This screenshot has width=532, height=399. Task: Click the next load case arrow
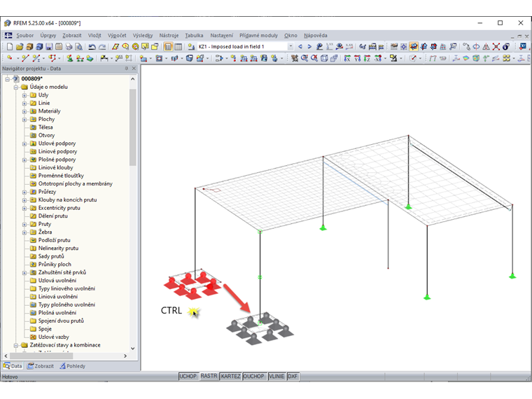[309, 46]
